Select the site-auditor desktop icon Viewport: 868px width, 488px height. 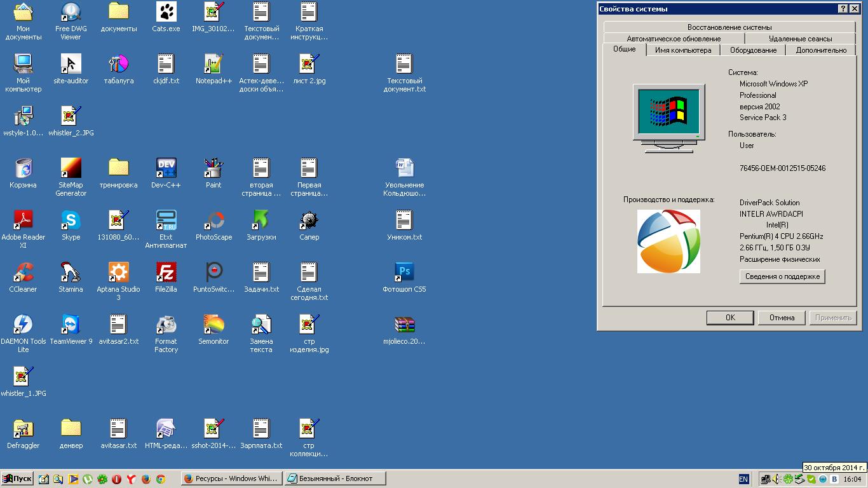(x=71, y=69)
